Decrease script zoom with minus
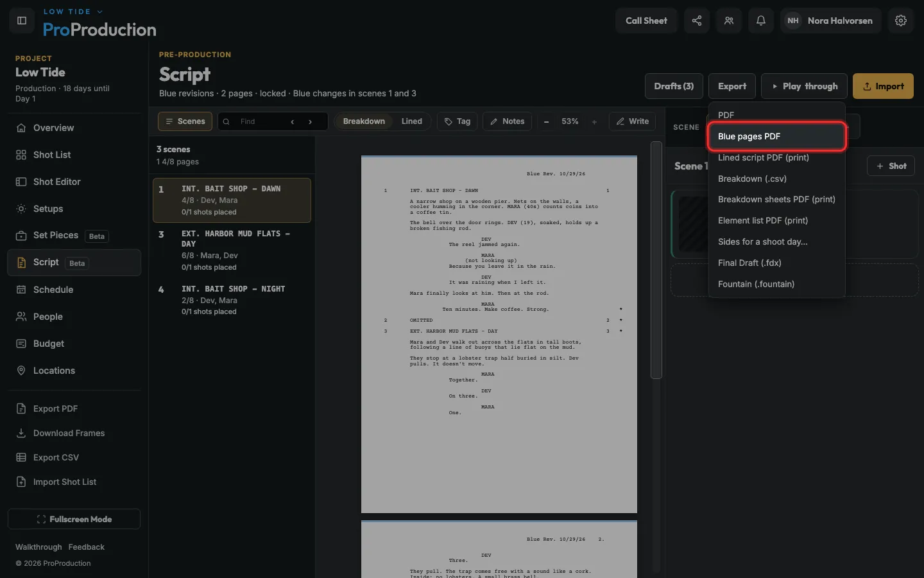 [546, 121]
